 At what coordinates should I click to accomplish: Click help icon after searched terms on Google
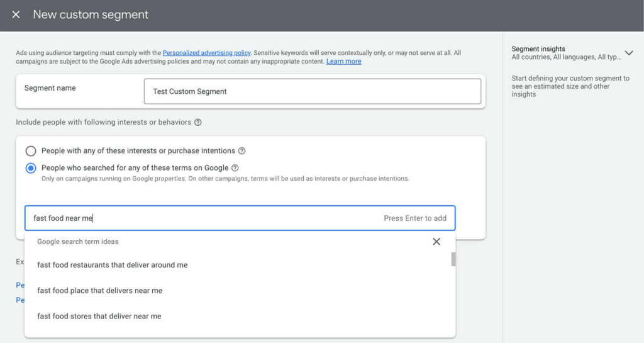coord(235,168)
